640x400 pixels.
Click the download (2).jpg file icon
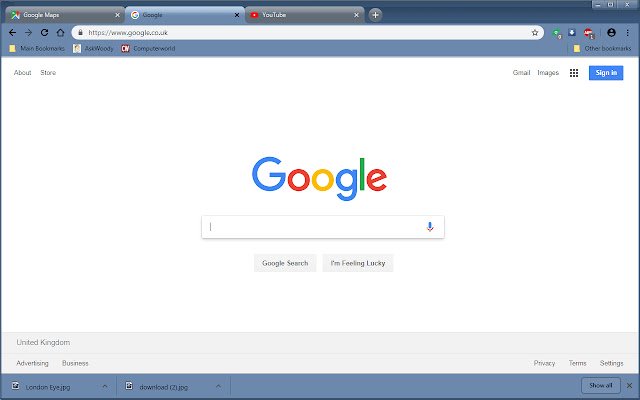129,386
